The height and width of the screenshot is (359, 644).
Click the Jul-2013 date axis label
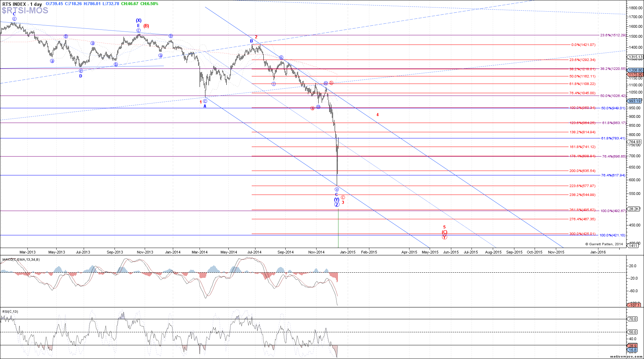(83, 252)
